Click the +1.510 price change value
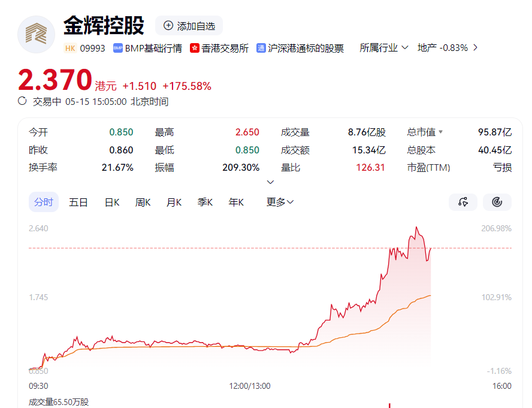The width and height of the screenshot is (532, 408). 140,86
